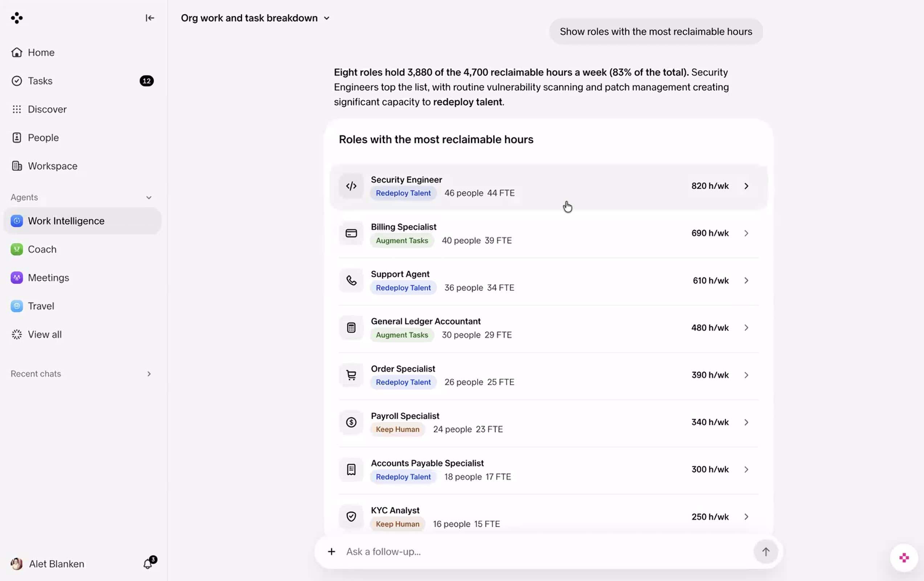
Task: Click the Keep Human tag on Payroll Specialist
Action: (x=397, y=429)
